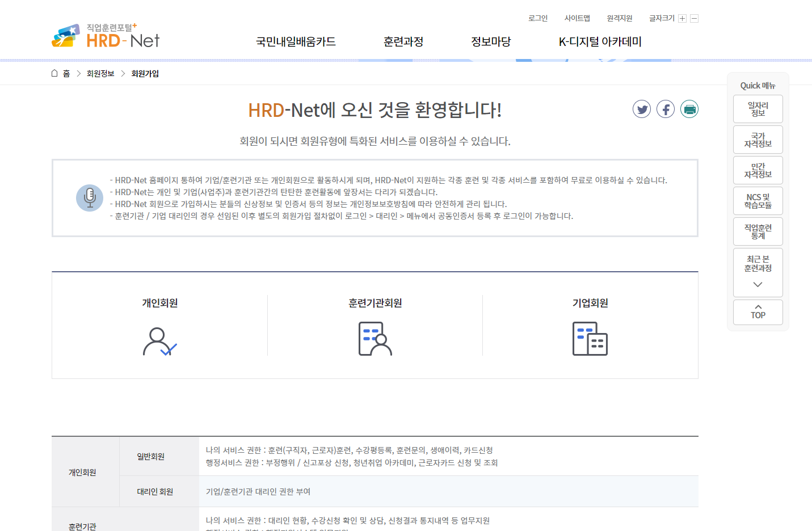Click 회원가입 breadcrumb item
This screenshot has height=531, width=812.
(145, 74)
